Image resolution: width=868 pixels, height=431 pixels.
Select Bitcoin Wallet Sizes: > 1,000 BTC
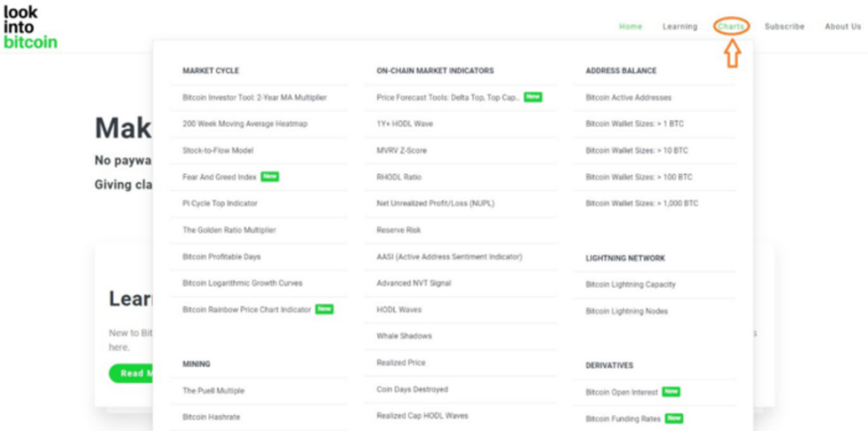(x=642, y=203)
